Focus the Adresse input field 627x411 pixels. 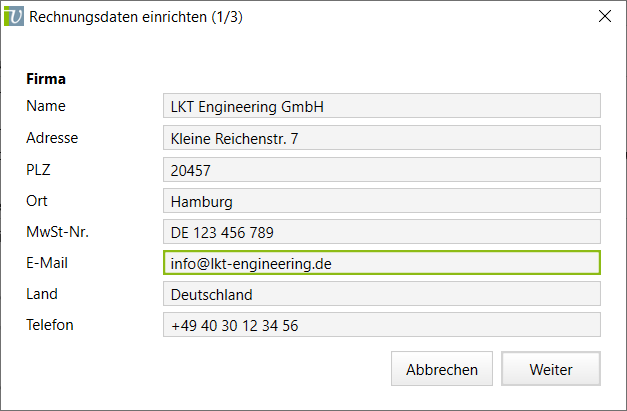point(381,138)
